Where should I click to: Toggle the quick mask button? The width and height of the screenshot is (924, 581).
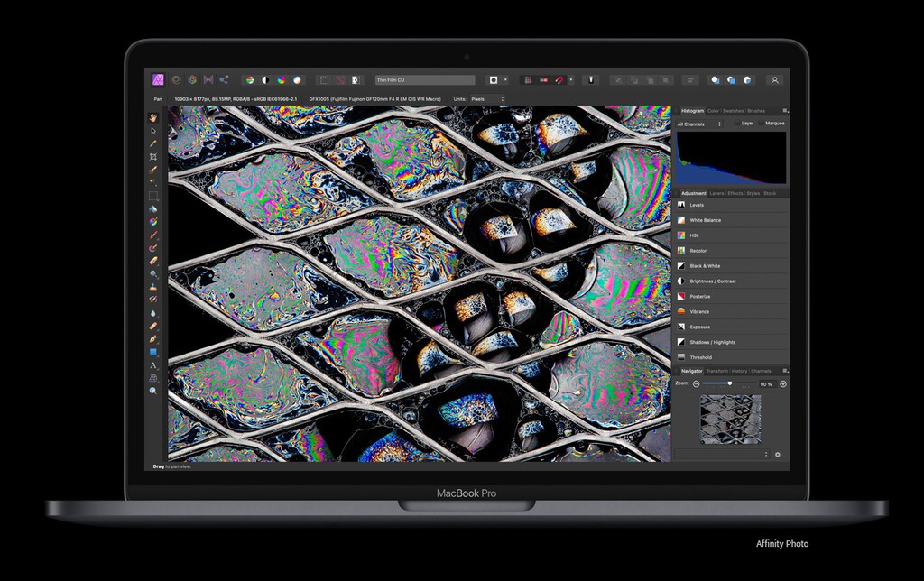tap(494, 79)
